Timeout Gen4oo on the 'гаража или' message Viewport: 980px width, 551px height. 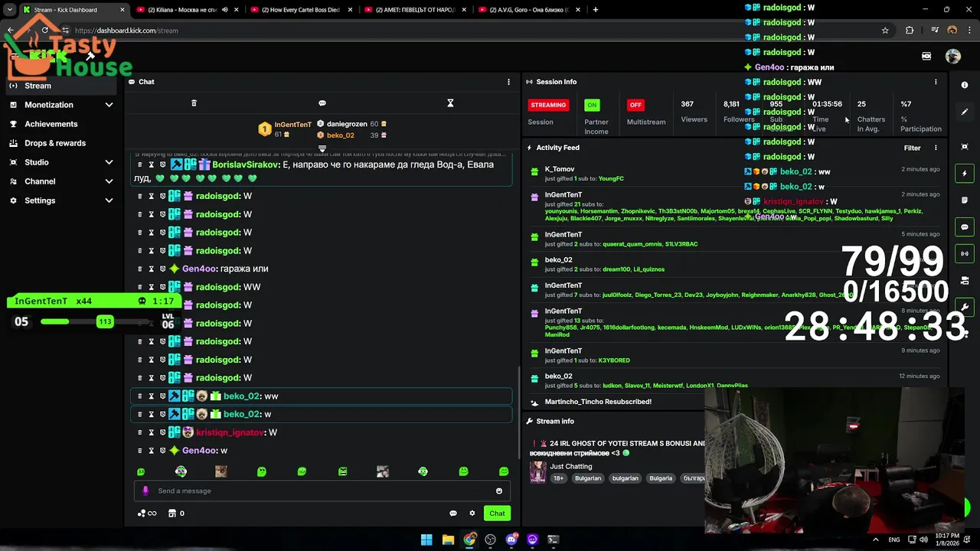(x=151, y=269)
